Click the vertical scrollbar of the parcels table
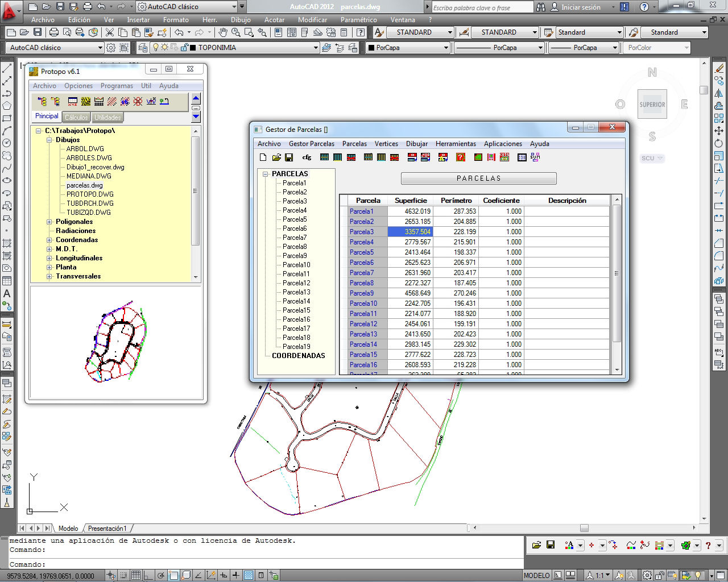Image resolution: width=728 pixels, height=582 pixels. [x=618, y=284]
